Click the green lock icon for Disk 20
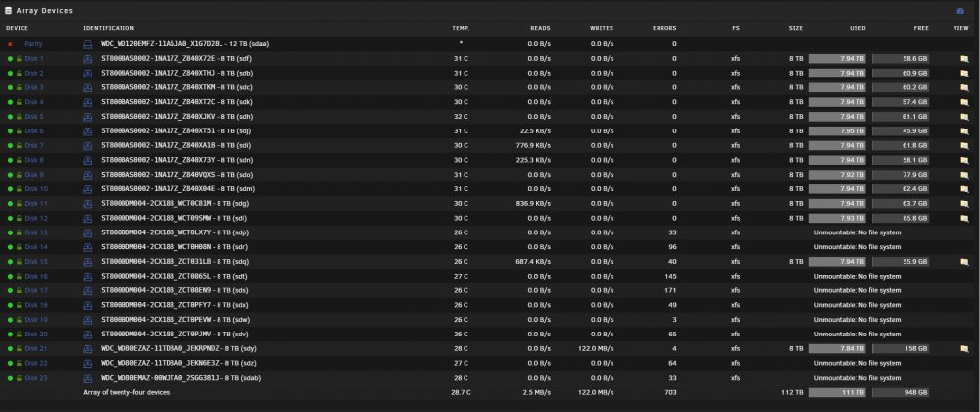Screen dimensions: 980x412 pyautogui.click(x=18, y=334)
